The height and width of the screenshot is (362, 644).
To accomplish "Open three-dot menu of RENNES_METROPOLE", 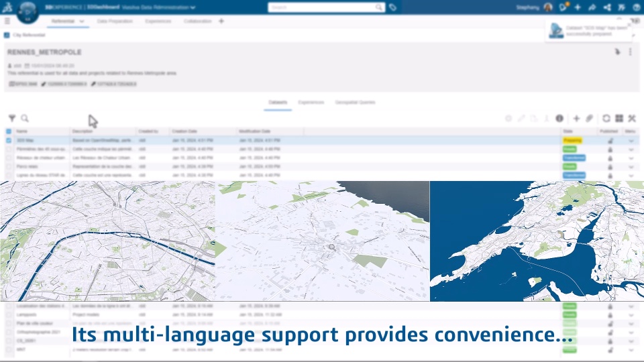I will (631, 52).
